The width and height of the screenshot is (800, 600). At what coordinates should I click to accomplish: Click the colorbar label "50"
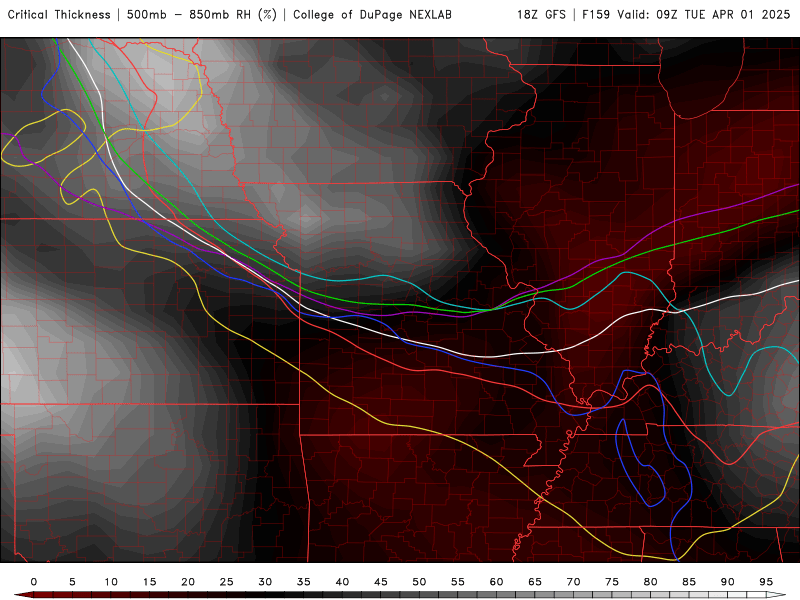419,582
